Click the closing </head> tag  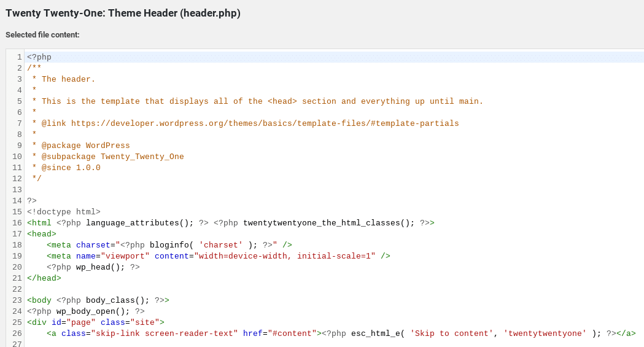pos(44,278)
